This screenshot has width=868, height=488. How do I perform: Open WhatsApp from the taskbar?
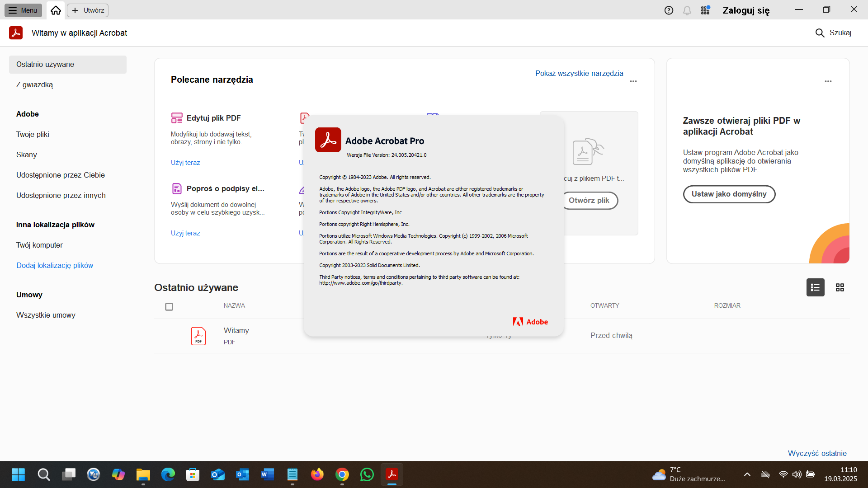[x=367, y=474]
